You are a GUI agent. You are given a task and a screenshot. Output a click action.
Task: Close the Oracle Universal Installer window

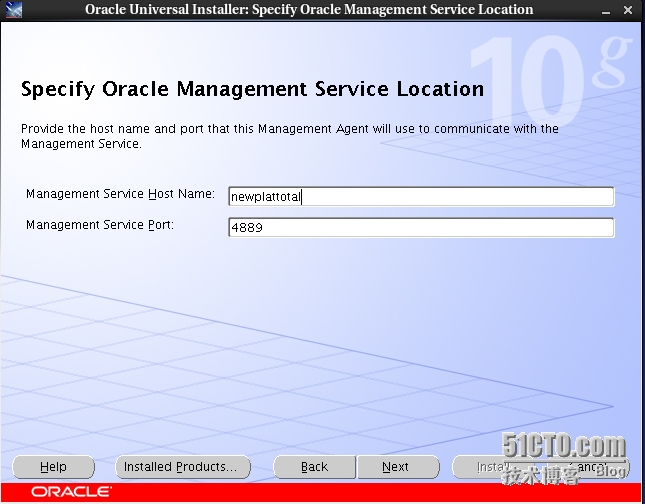pos(628,10)
